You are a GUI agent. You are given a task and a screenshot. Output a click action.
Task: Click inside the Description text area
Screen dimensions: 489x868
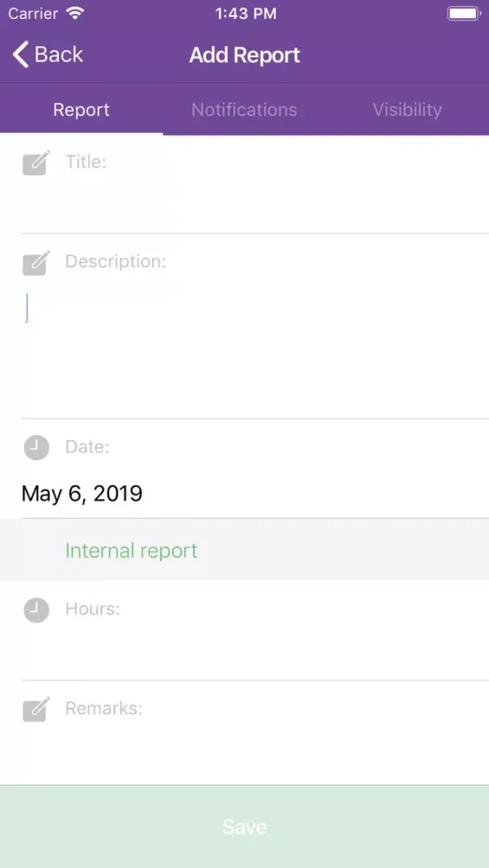(254, 349)
